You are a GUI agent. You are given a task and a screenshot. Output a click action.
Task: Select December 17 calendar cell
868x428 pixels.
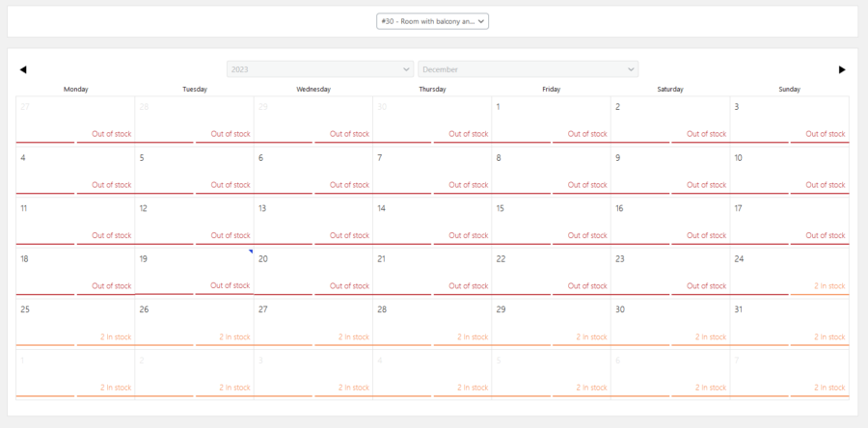coord(789,221)
